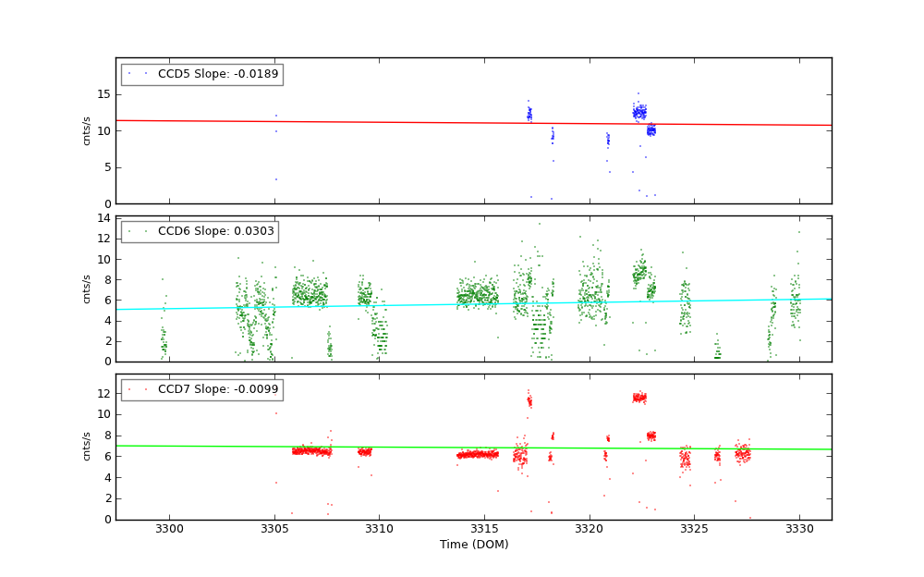Select the Time (DOM) x-axis label
Image resolution: width=924 pixels, height=577 pixels.
point(473,546)
